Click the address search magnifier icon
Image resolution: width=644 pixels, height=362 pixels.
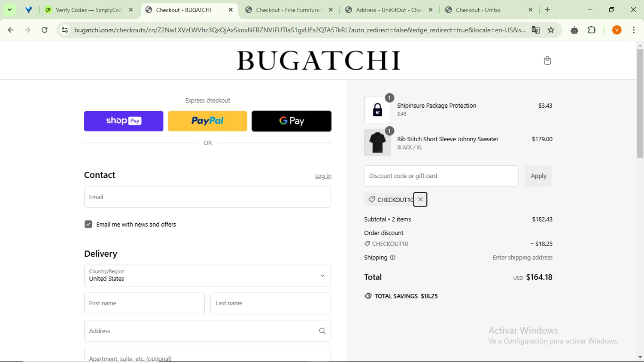tap(322, 331)
